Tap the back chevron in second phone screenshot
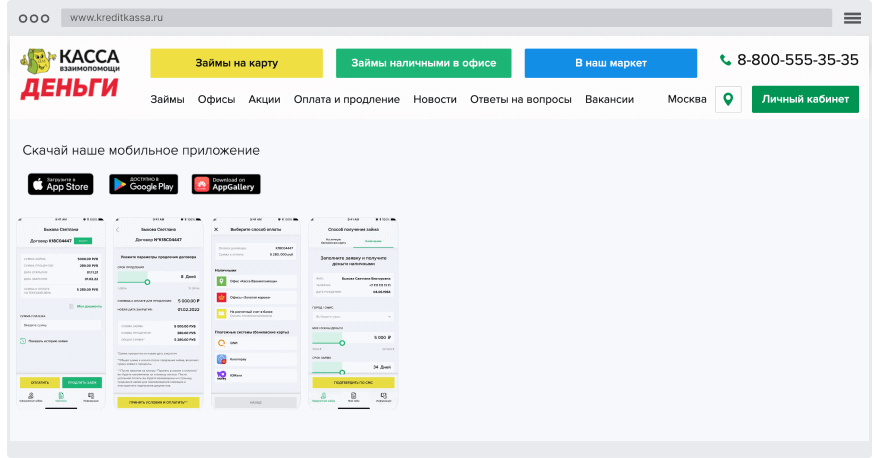This screenshot has height=458, width=879. [x=118, y=230]
